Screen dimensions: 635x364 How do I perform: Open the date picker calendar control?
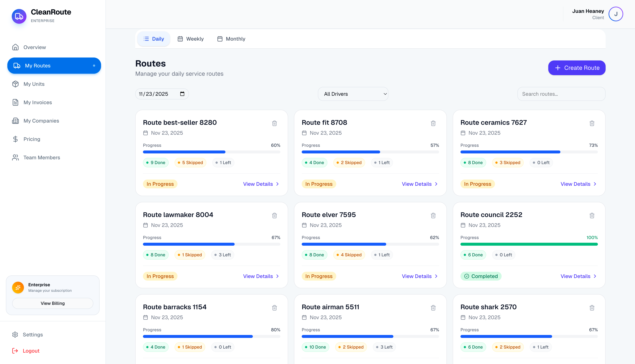(x=182, y=94)
